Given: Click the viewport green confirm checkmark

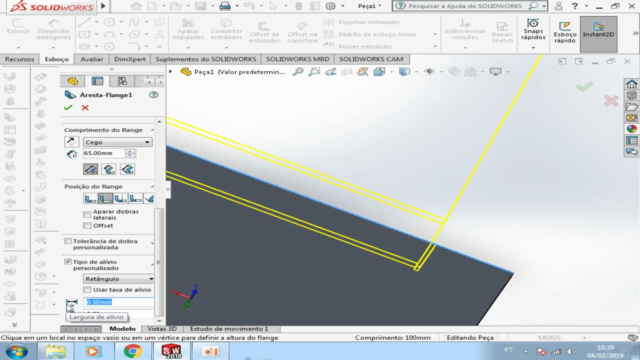Looking at the screenshot, I should [x=584, y=86].
